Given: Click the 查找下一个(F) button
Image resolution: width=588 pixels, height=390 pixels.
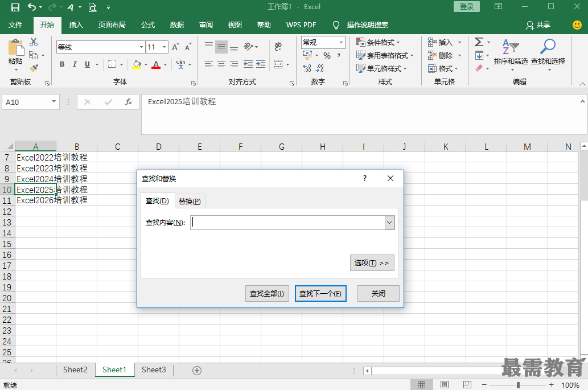Looking at the screenshot, I should (320, 294).
